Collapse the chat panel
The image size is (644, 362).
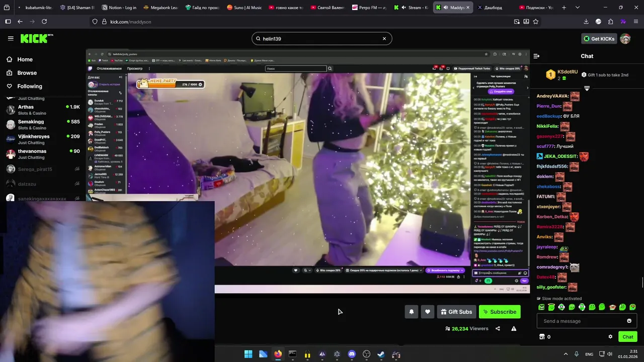(x=536, y=56)
